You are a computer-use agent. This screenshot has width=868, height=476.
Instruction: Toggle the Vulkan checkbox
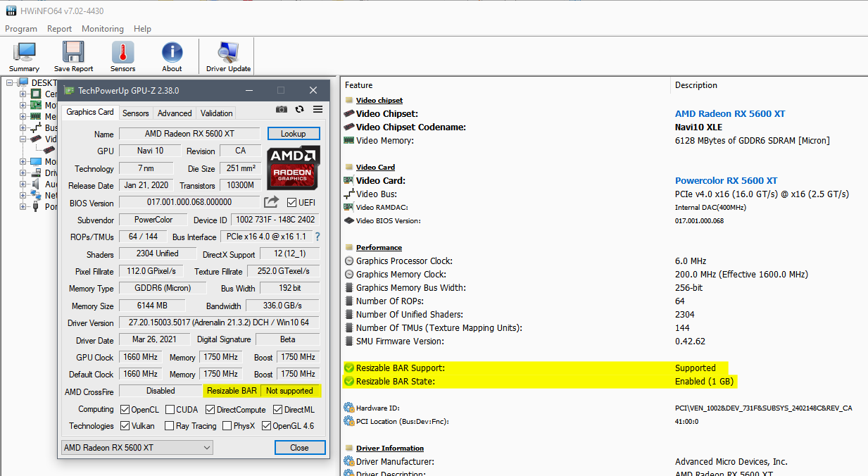click(125, 425)
